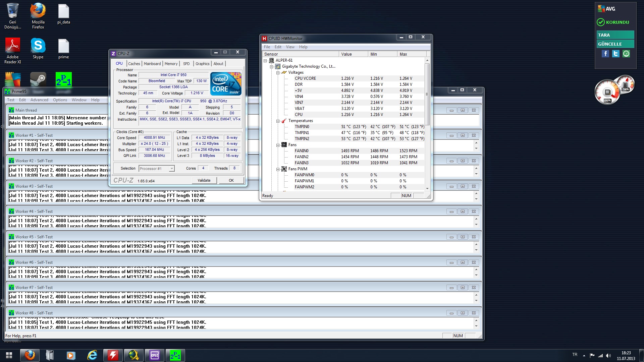Click the AVG GÜNCELLE update button

tap(615, 44)
